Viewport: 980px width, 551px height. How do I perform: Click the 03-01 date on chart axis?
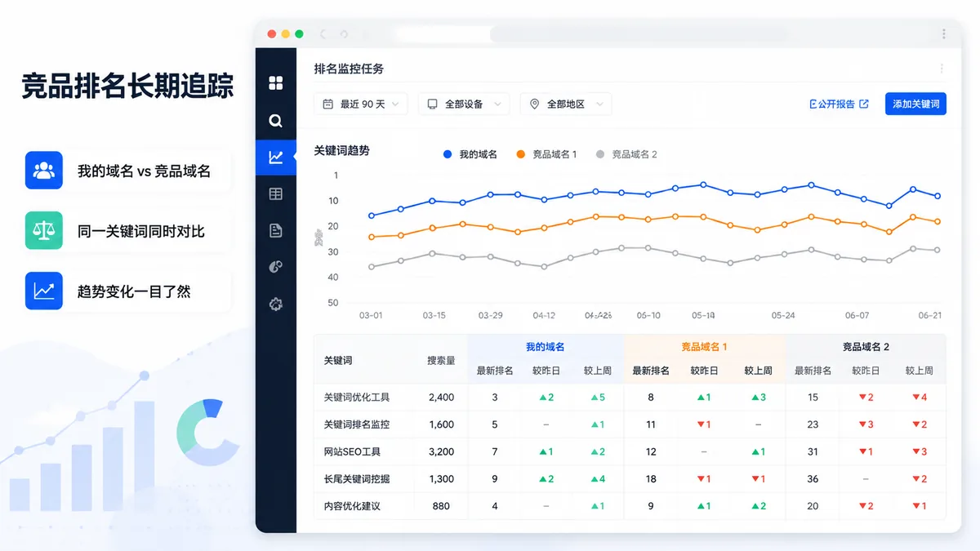[x=371, y=315]
